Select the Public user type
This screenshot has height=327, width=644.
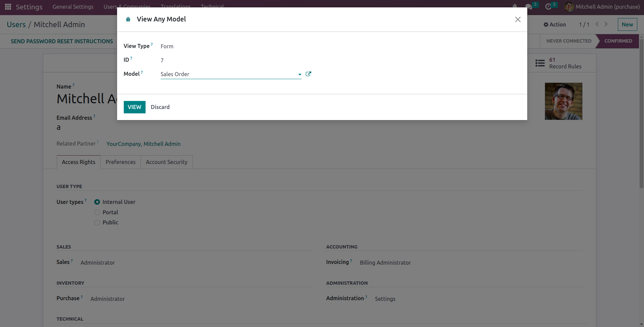click(x=97, y=222)
